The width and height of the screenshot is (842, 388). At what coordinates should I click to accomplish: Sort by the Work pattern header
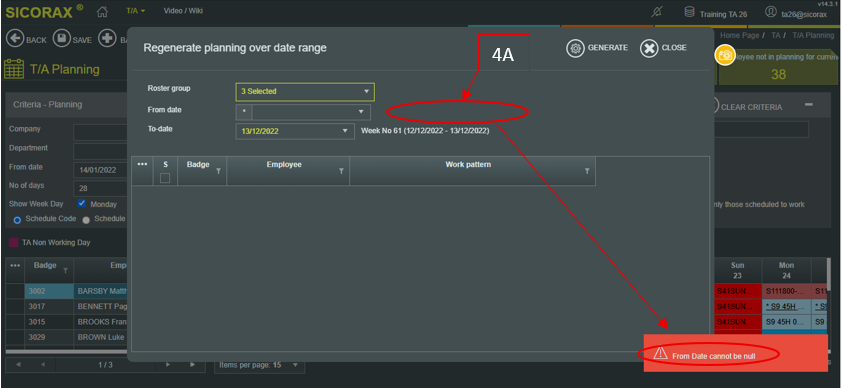point(468,164)
